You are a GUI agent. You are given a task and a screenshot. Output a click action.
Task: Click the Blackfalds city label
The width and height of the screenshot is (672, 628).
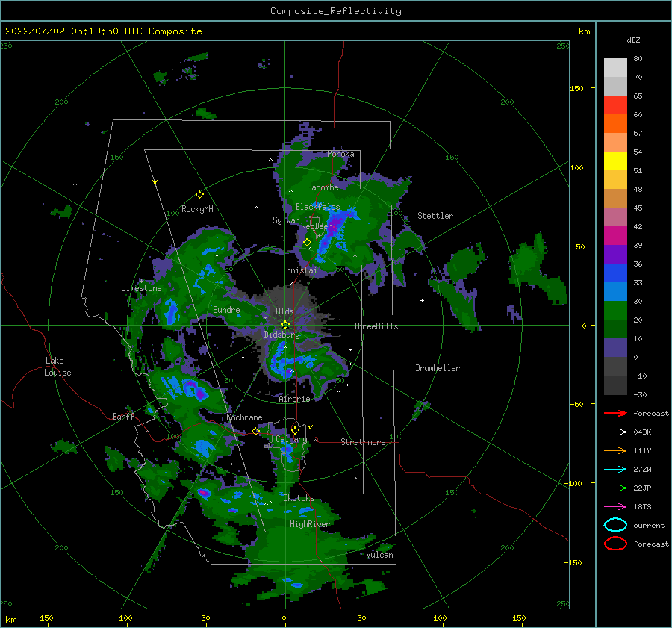[x=317, y=207]
